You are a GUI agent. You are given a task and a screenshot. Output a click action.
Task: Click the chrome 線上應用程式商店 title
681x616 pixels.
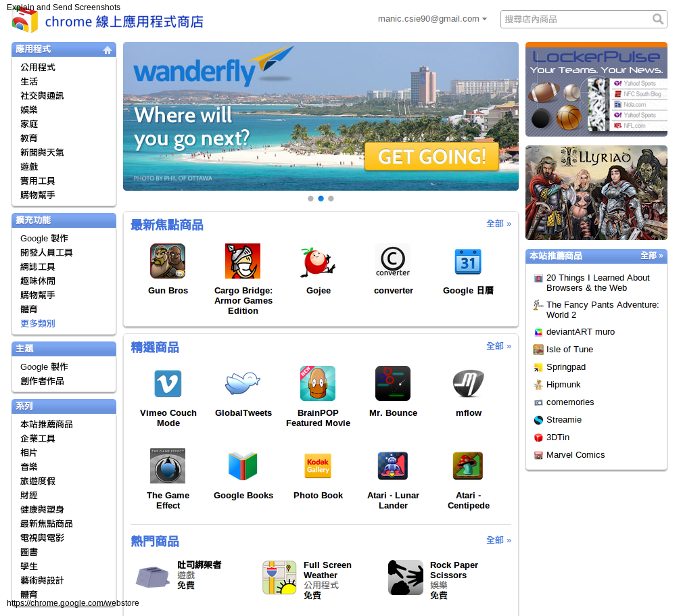tap(124, 22)
